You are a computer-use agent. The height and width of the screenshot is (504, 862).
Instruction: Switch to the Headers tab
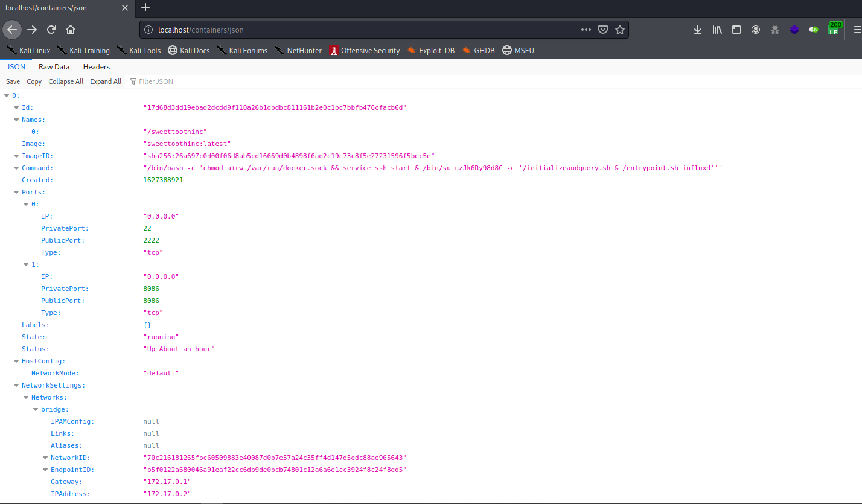tap(97, 67)
